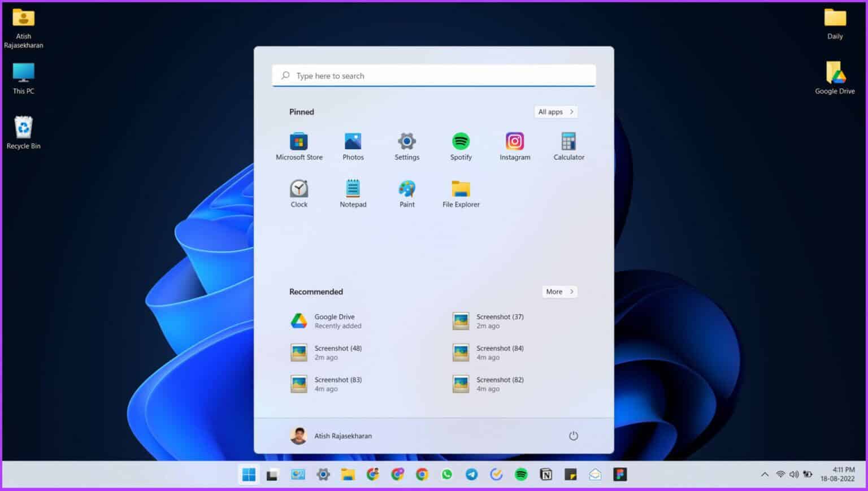
Task: Click the Type here to search field
Action: pyautogui.click(x=433, y=76)
